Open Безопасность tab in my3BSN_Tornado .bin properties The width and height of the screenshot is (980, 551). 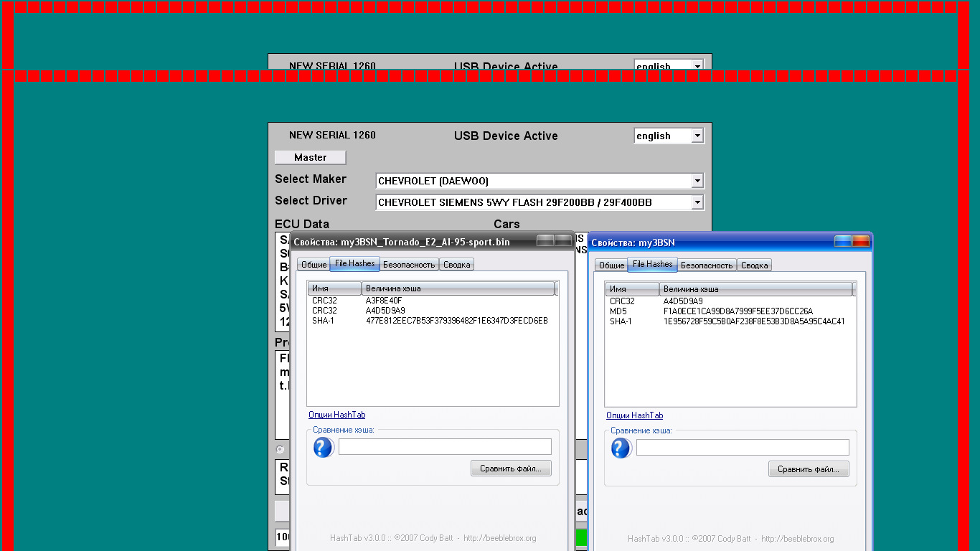(410, 265)
